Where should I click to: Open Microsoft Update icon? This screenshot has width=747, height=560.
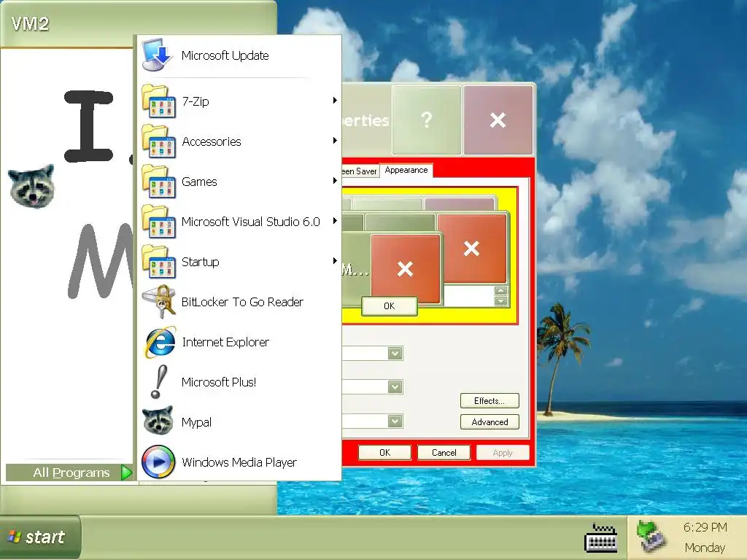158,55
